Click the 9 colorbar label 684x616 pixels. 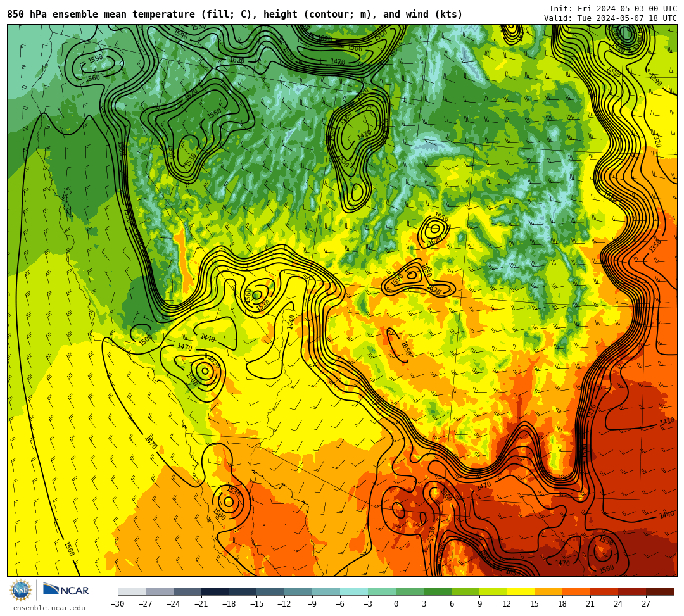pos(479,604)
